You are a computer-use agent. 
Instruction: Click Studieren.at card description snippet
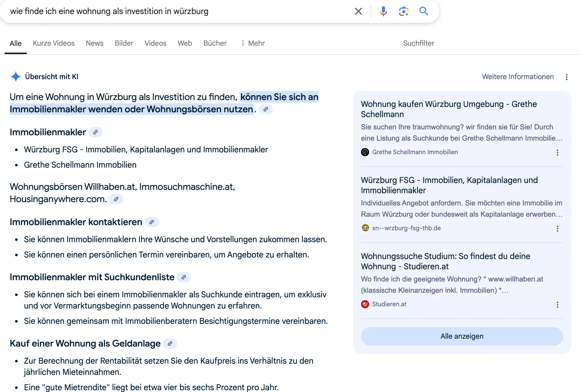click(452, 285)
